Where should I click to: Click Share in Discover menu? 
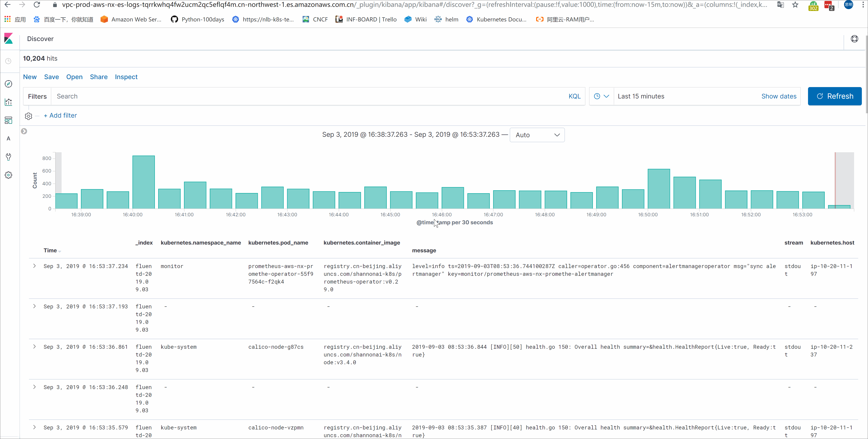99,77
